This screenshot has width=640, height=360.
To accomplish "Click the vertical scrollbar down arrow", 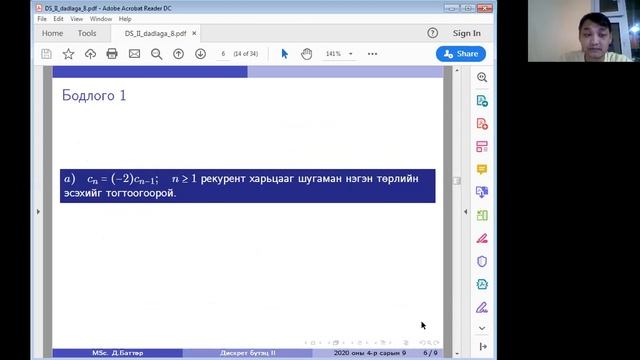I will point(457,353).
